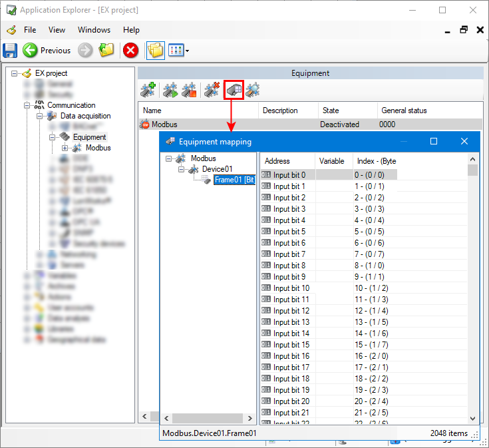The width and height of the screenshot is (489, 448).
Task: Open the File menu
Action: point(30,30)
